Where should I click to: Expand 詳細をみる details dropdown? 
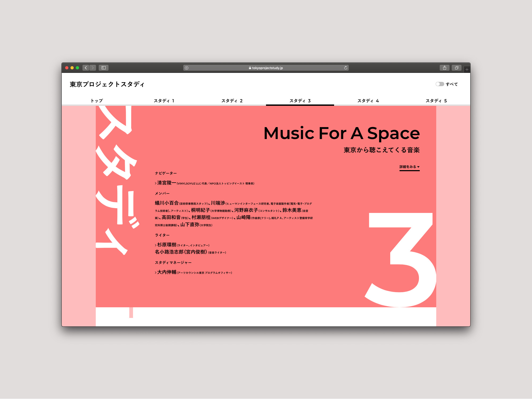[409, 167]
